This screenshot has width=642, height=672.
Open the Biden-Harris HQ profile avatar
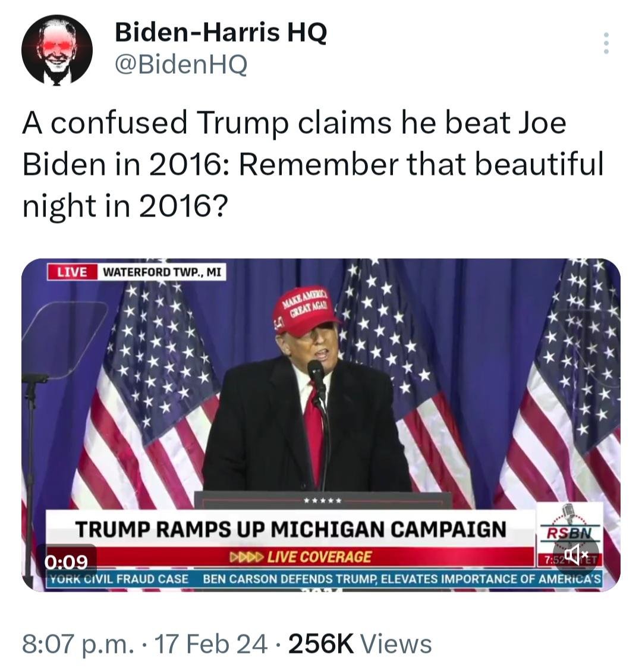(57, 50)
